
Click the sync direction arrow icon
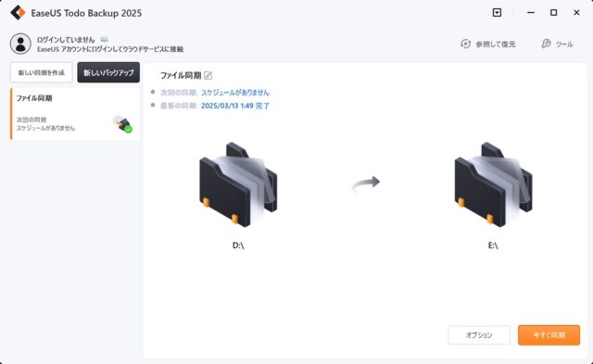(366, 184)
